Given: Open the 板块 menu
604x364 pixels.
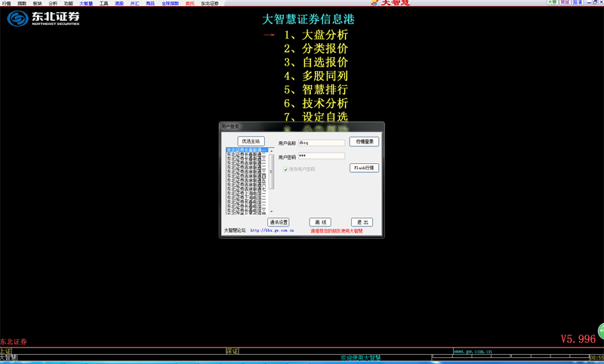Looking at the screenshot, I should click(37, 4).
